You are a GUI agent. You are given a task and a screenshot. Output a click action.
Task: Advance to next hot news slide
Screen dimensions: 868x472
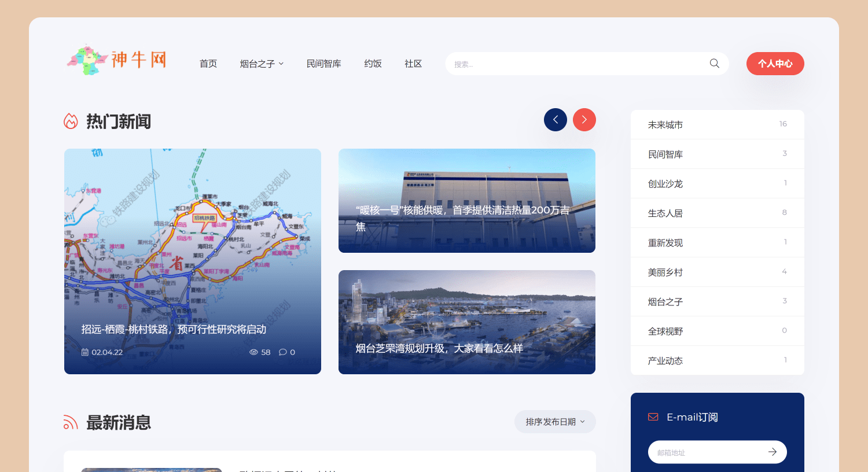point(584,120)
